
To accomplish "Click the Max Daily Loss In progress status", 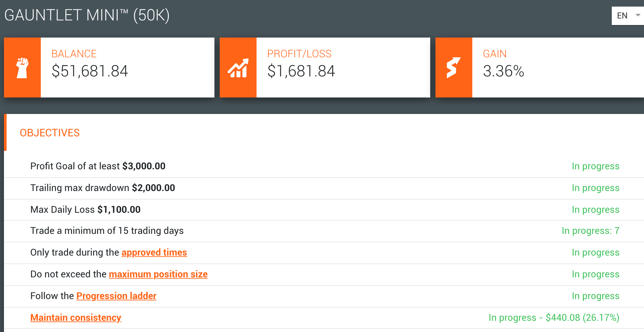I will pyautogui.click(x=596, y=209).
